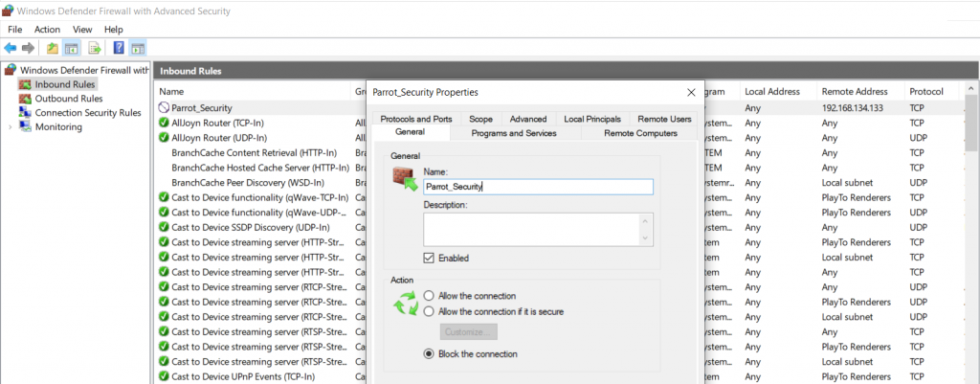
Task: Click the Export List toolbar icon
Action: tap(95, 48)
